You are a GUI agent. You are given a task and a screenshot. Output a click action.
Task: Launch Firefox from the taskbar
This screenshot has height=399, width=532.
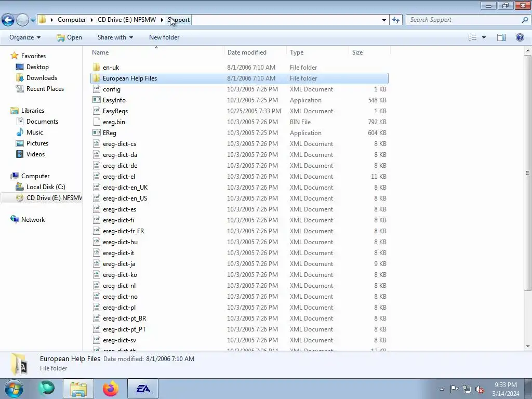click(111, 389)
